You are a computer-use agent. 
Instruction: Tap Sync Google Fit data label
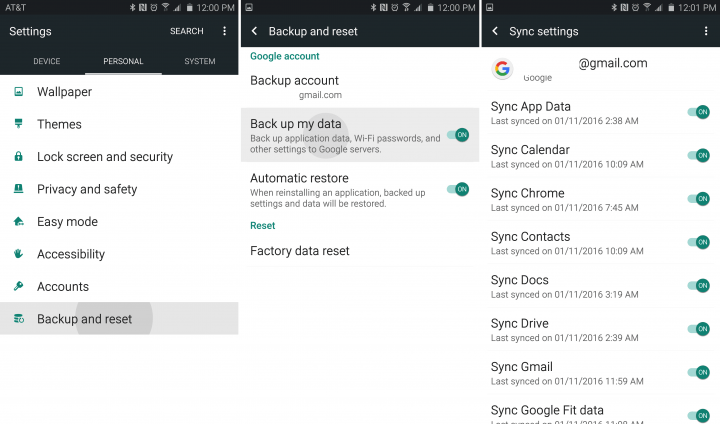tap(547, 410)
